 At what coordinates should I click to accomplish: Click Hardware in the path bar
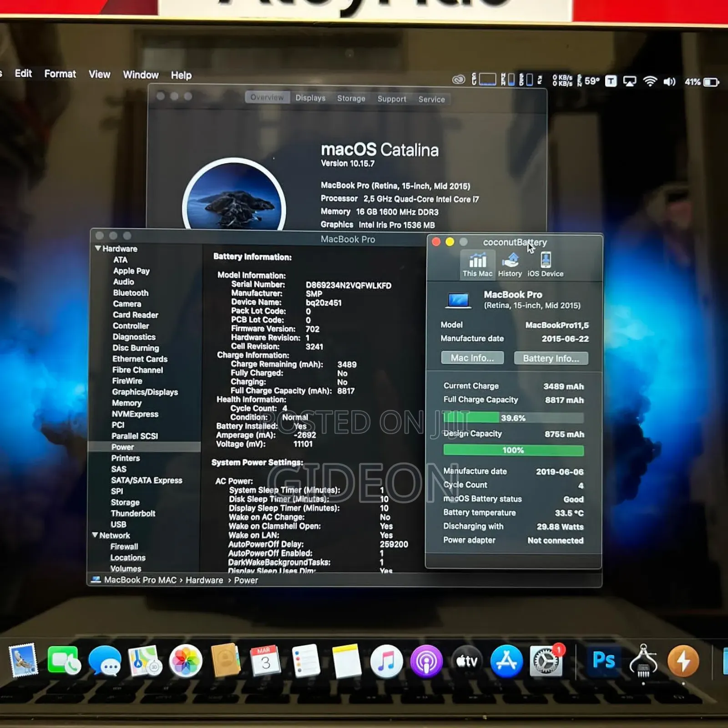click(204, 580)
